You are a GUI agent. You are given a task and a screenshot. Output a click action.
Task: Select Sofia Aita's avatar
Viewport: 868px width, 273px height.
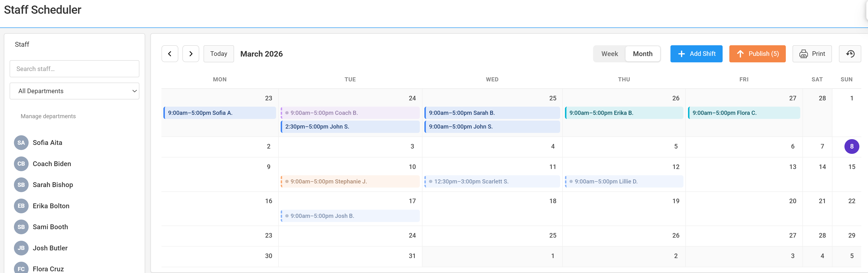tap(21, 143)
